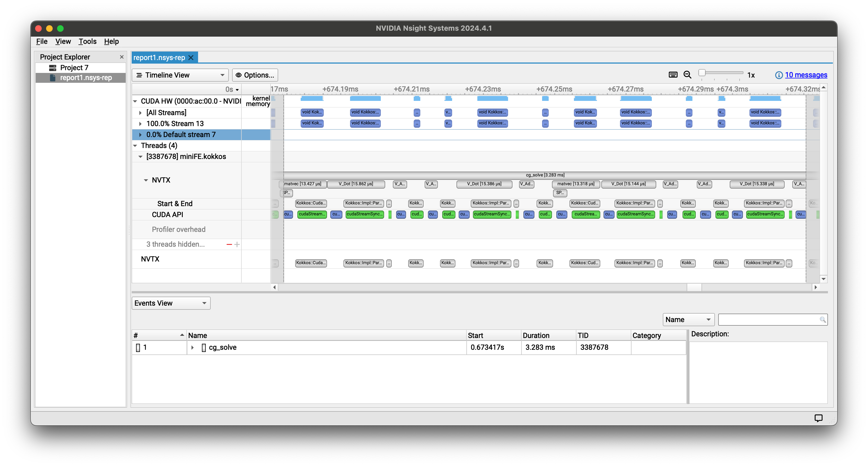Click the Category column header

coord(658,335)
